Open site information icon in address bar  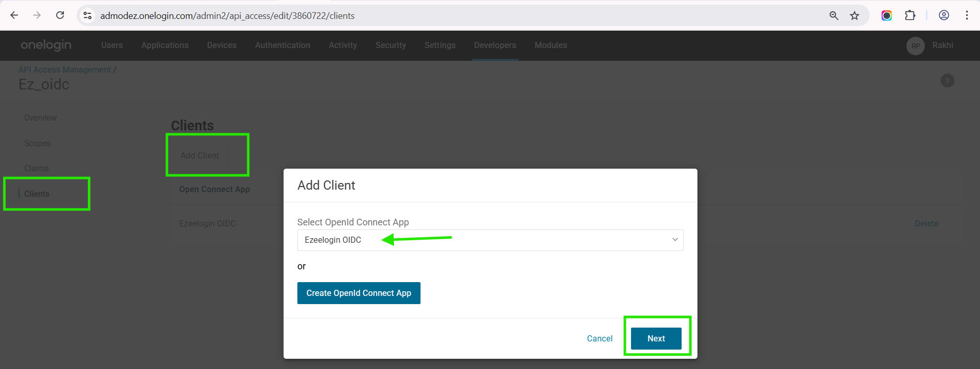click(87, 15)
